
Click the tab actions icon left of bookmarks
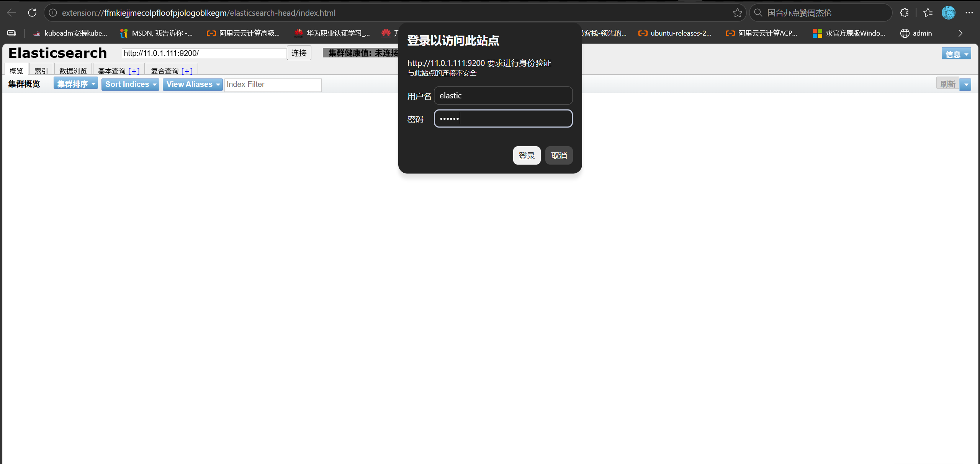point(11,33)
